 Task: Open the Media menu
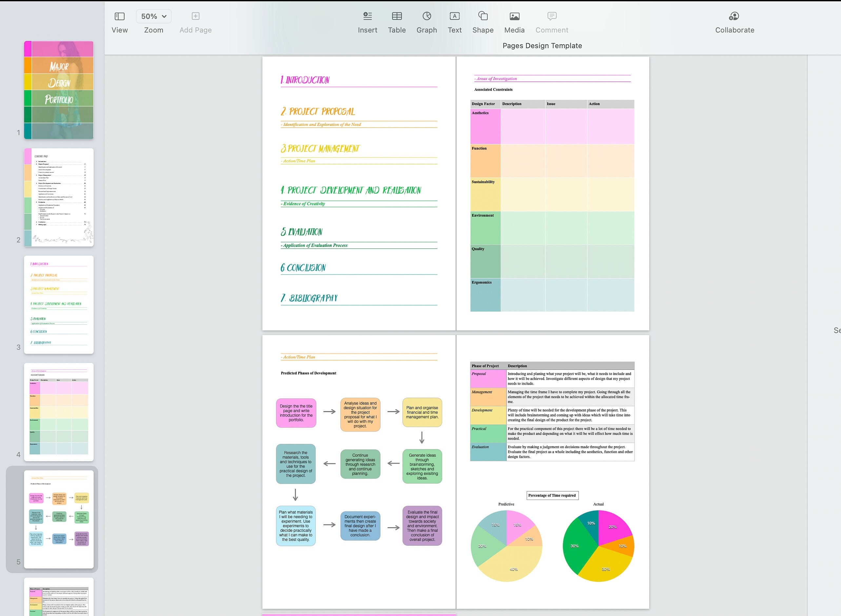pos(514,22)
